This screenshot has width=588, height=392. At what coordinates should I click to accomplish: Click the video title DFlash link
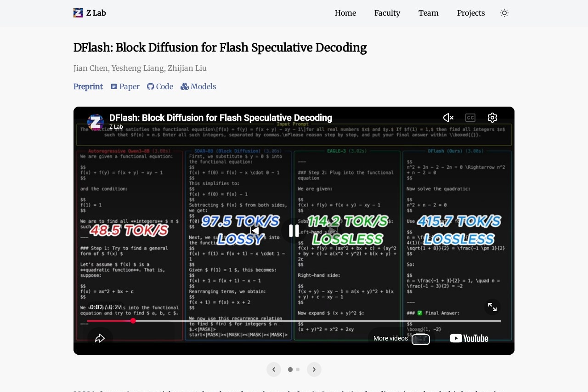220,118
